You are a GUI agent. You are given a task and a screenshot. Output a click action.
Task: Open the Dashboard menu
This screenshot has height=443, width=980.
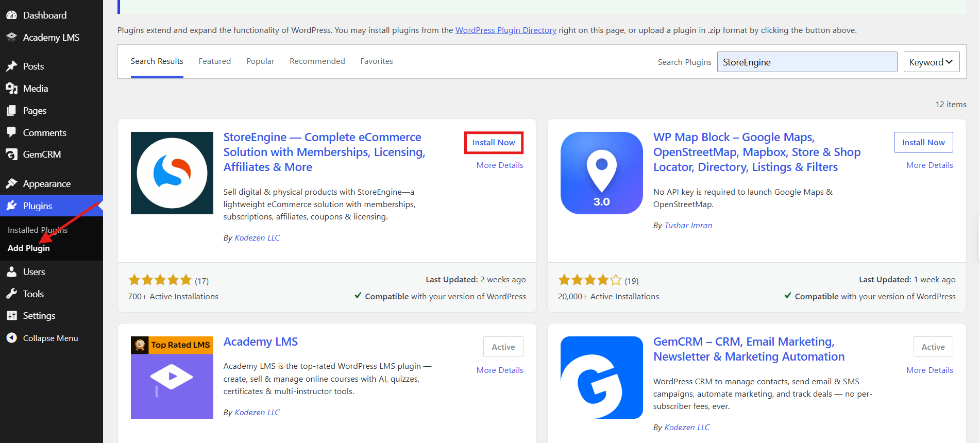click(52, 15)
